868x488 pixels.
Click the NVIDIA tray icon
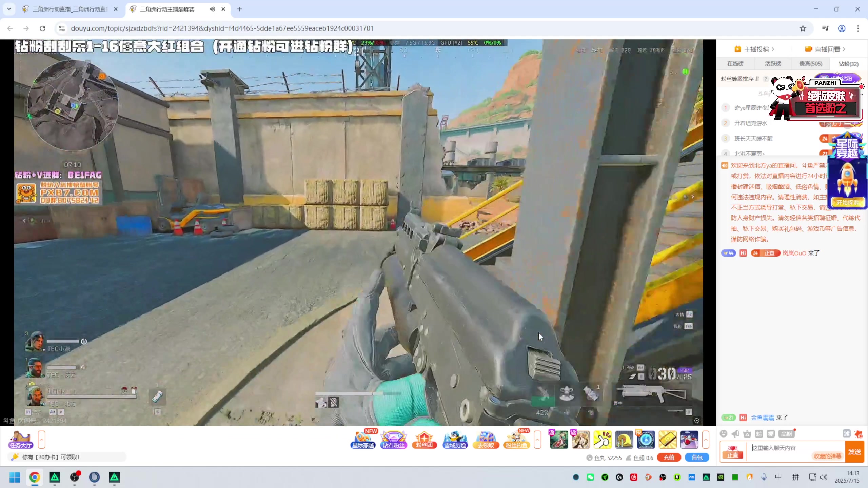click(721, 477)
